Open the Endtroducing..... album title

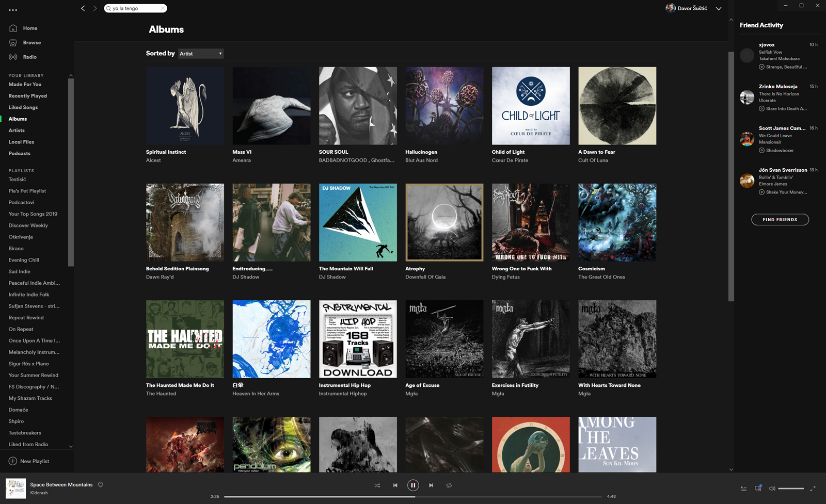[252, 269]
